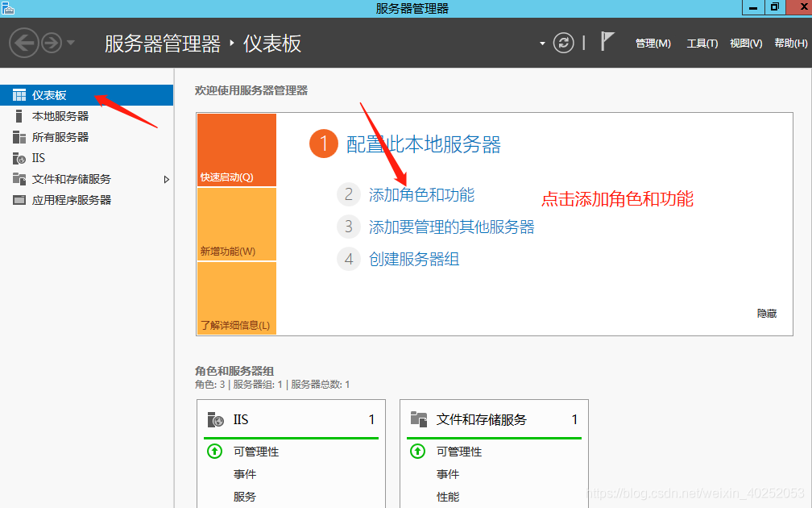Click the 配置此本地服务器 link
812x508 pixels.
pos(424,144)
